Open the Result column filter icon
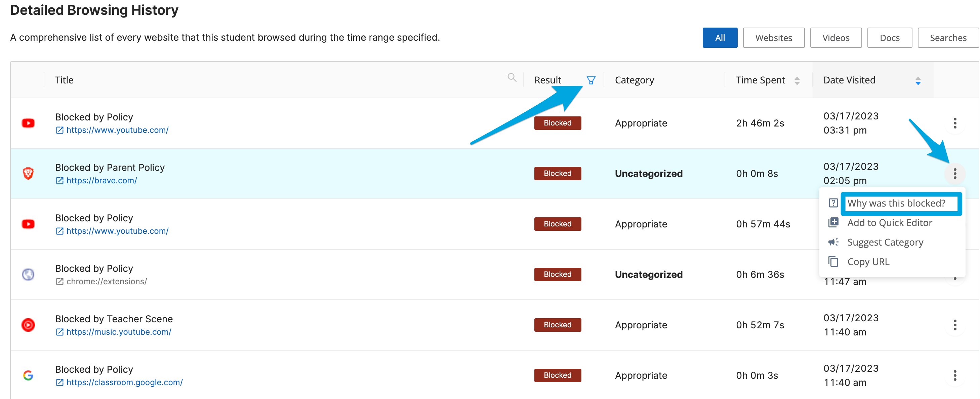 (x=591, y=80)
